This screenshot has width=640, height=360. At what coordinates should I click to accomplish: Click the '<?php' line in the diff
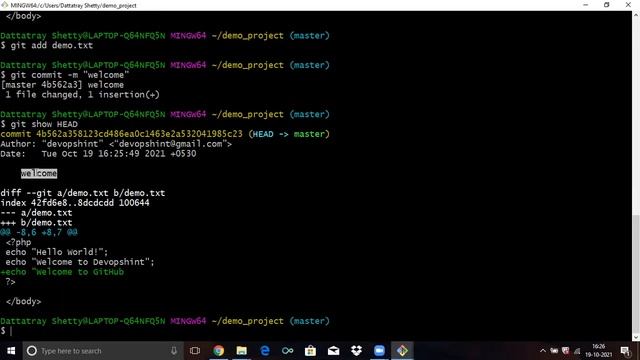[x=18, y=242]
